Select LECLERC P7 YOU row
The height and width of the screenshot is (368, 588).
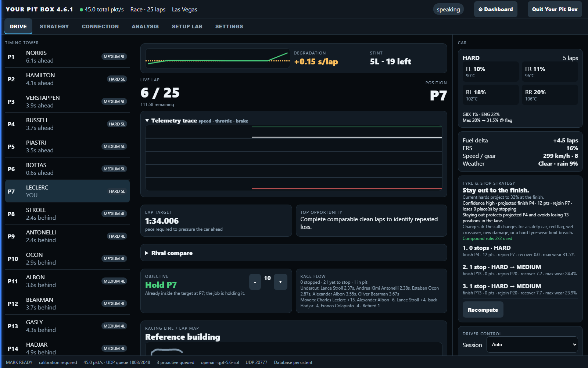pos(67,191)
